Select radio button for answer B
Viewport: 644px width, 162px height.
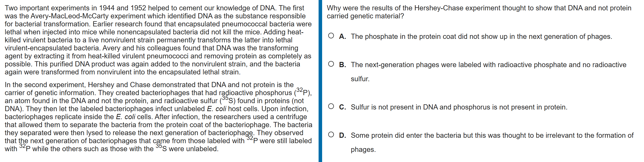pyautogui.click(x=331, y=64)
